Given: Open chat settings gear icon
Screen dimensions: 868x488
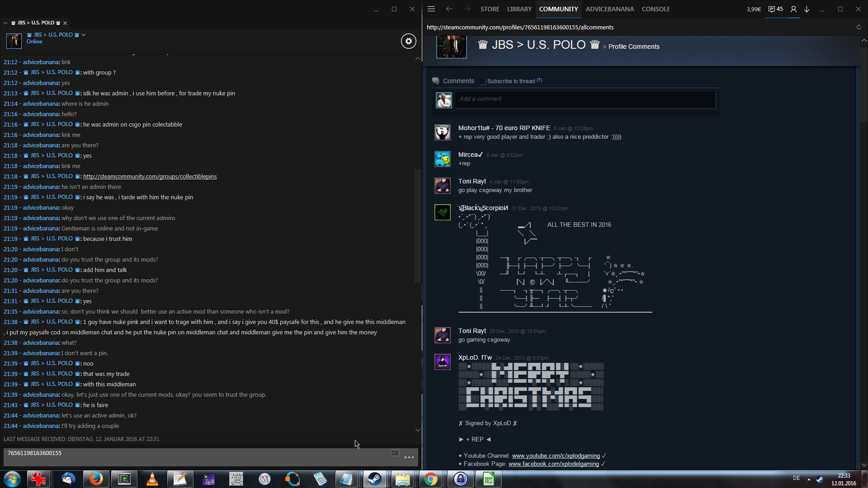Looking at the screenshot, I should (x=408, y=41).
